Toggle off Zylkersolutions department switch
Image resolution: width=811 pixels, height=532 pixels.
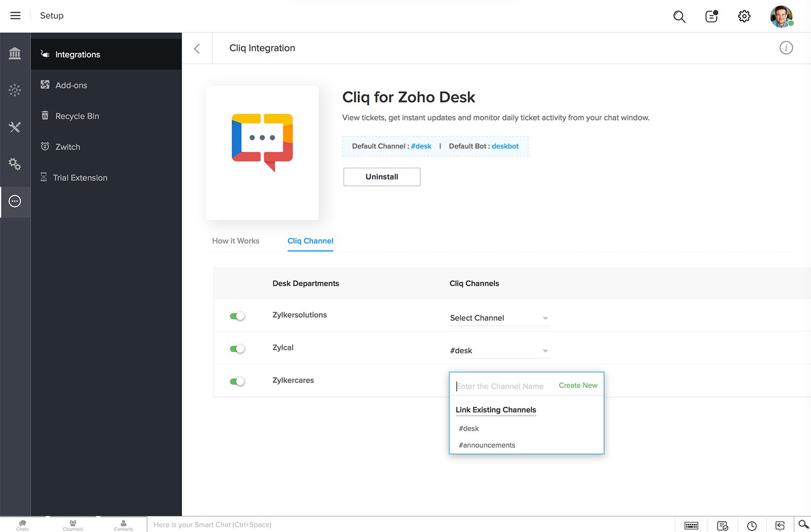(237, 316)
